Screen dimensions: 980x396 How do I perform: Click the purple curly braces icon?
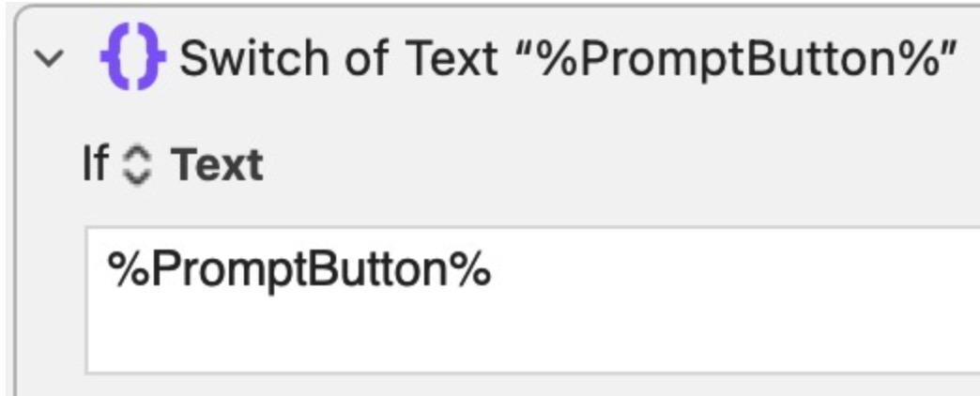(132, 56)
